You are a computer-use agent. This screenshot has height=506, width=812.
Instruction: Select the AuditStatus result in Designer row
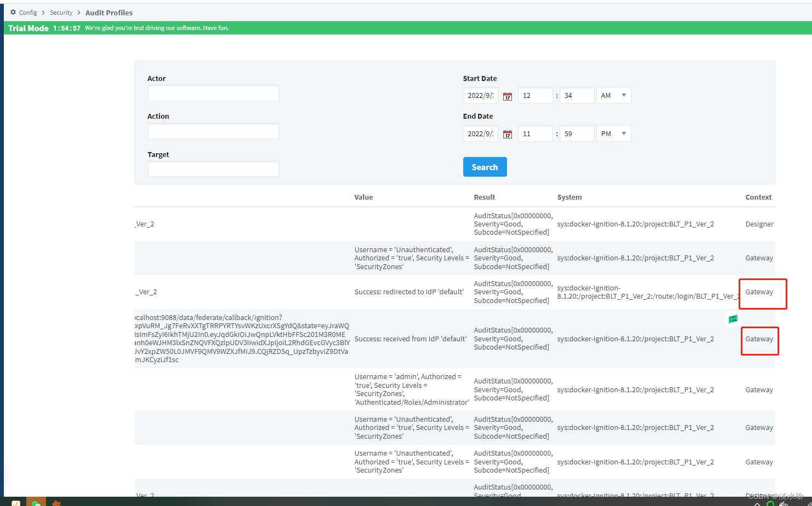coord(513,224)
